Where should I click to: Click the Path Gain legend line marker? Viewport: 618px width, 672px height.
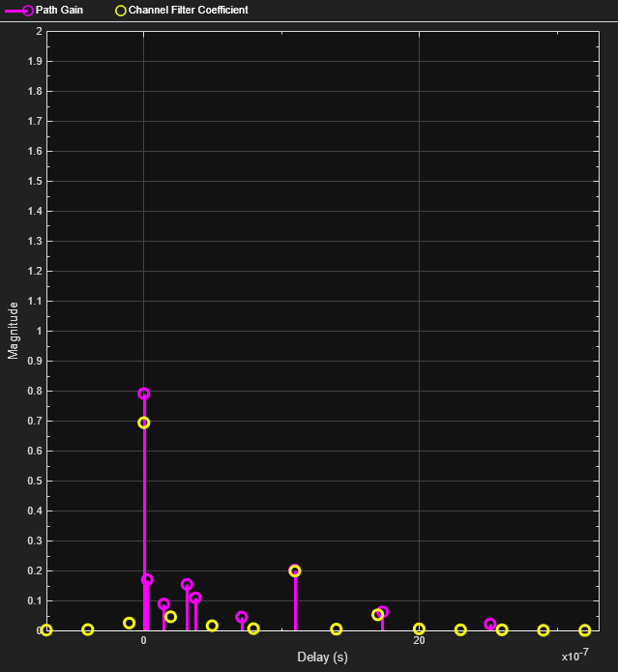coord(19,10)
